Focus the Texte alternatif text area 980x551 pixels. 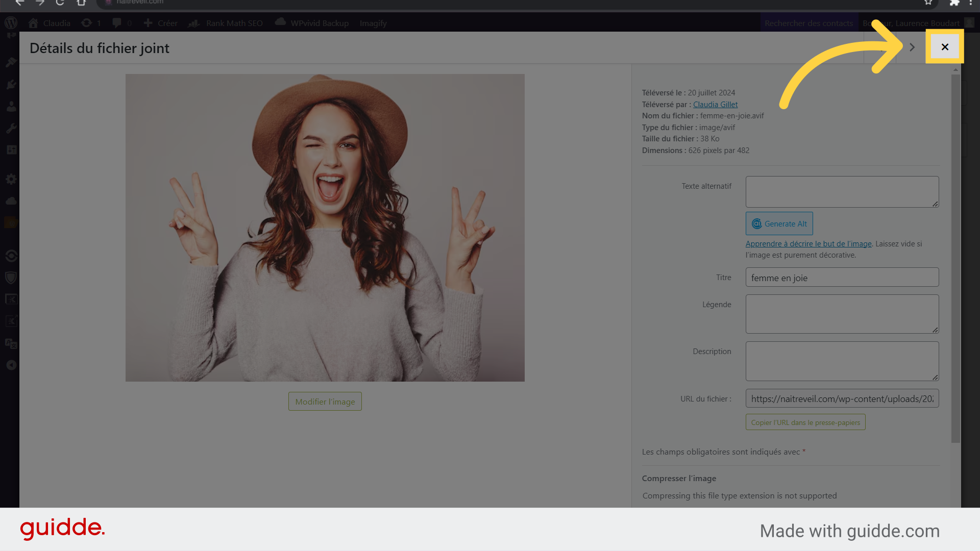pyautogui.click(x=842, y=192)
